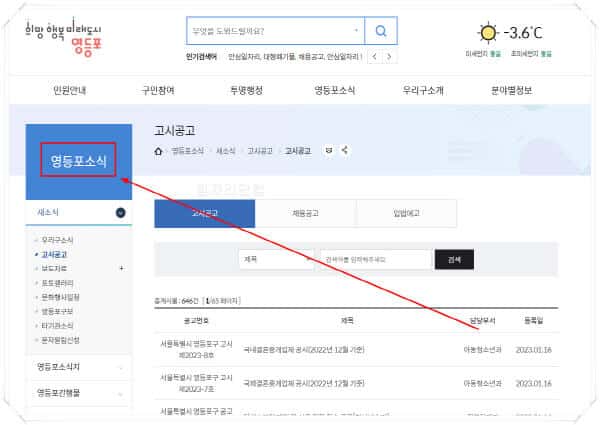Click the share icon beside the breadcrumb
Image resolution: width=600 pixels, height=425 pixels.
[345, 150]
